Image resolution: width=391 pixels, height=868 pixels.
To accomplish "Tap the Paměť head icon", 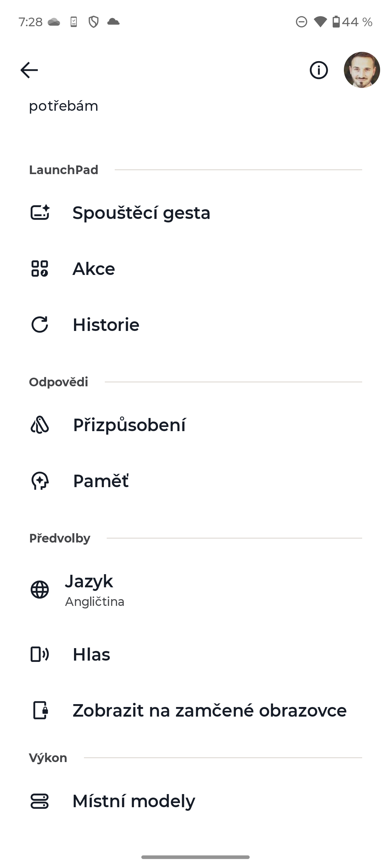I will click(x=40, y=480).
